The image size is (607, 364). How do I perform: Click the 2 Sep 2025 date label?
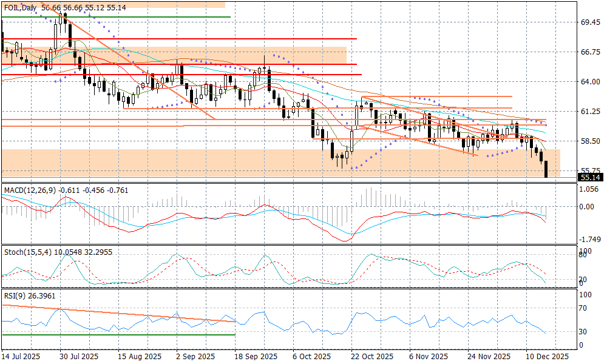[x=196, y=357]
